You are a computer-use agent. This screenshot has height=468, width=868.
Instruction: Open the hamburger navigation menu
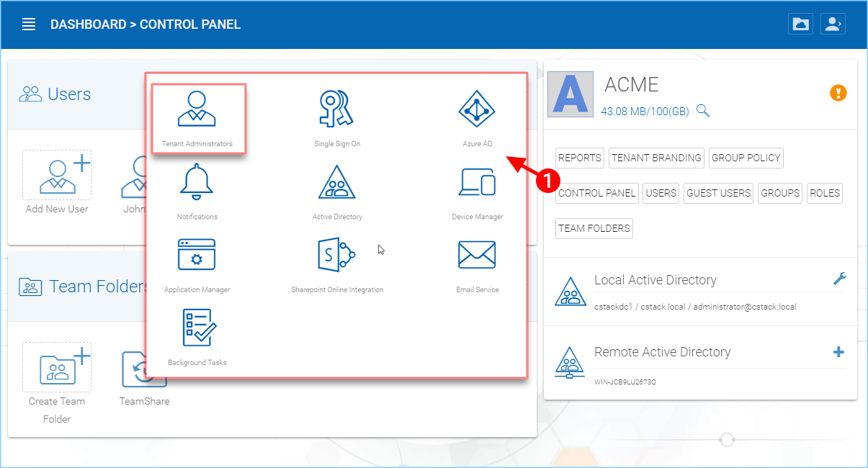point(28,24)
